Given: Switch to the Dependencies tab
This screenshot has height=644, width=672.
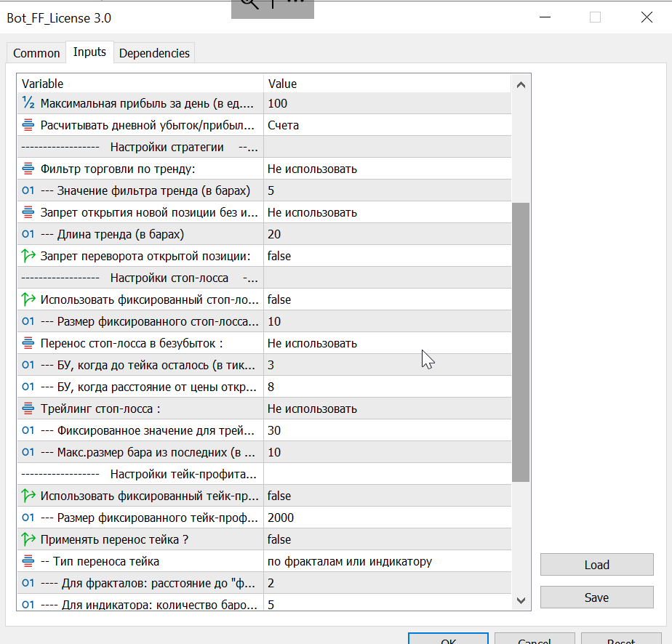Looking at the screenshot, I should [x=154, y=53].
